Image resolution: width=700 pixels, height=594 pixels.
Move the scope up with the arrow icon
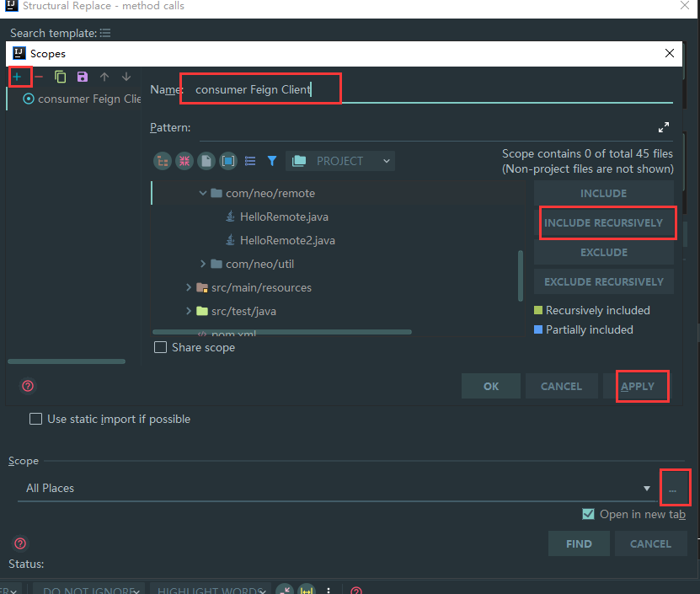[x=104, y=77]
